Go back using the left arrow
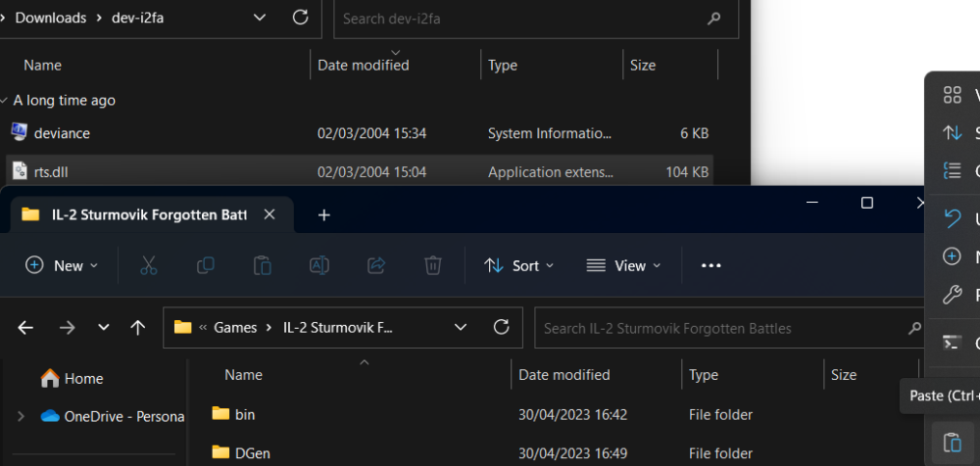Screen dimensions: 980x466 [x=26, y=328]
